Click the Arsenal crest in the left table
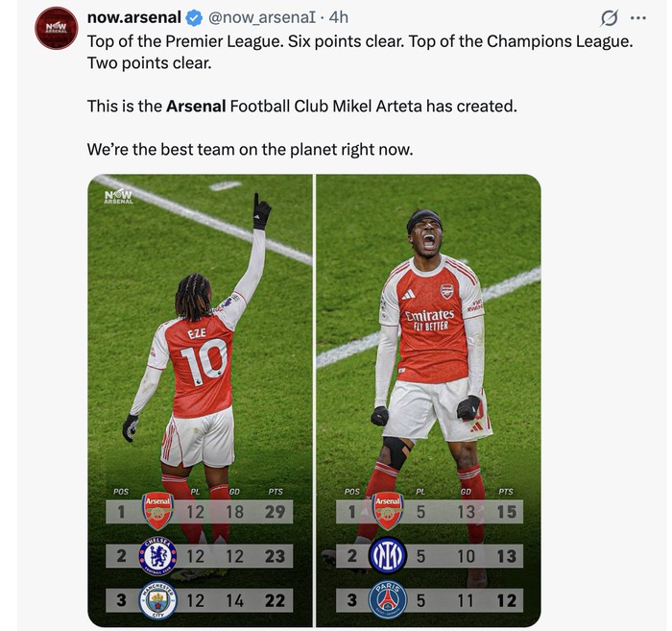The image size is (672, 631). [x=157, y=511]
